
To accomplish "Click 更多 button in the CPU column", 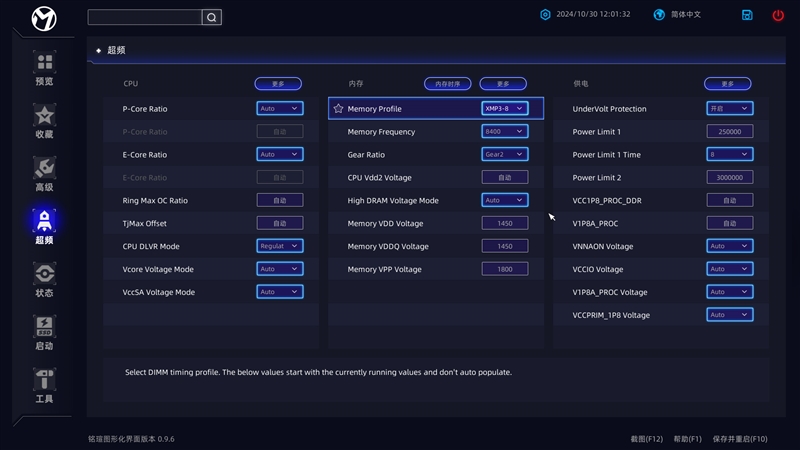I will pos(277,84).
